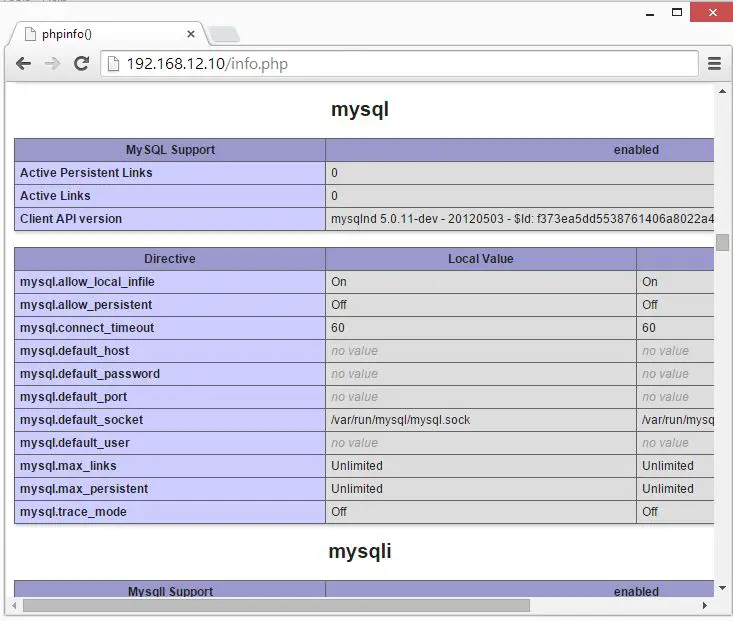The height and width of the screenshot is (621, 733).
Task: Click Active Persistent Links value 0
Action: (334, 173)
